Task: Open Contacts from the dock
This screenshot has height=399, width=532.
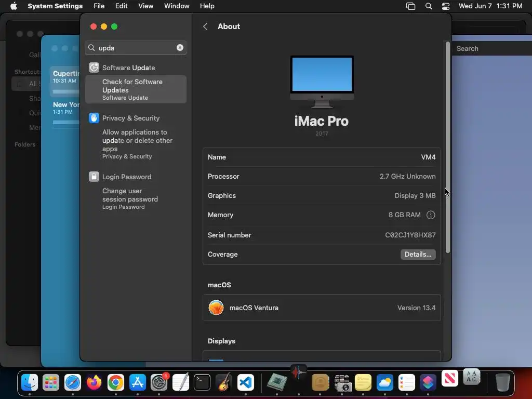Action: point(320,382)
